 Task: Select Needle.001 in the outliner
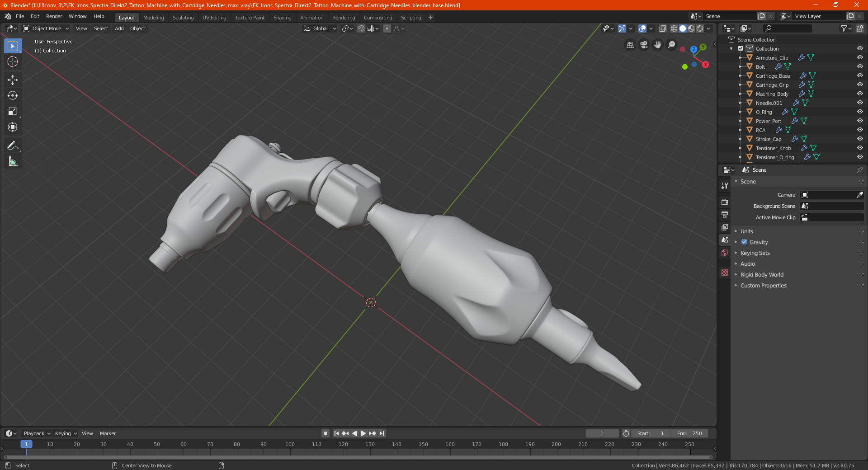click(x=769, y=103)
